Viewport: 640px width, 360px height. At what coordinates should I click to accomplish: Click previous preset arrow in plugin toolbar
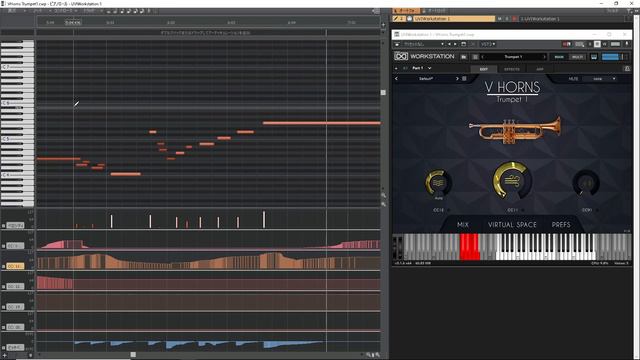449,44
